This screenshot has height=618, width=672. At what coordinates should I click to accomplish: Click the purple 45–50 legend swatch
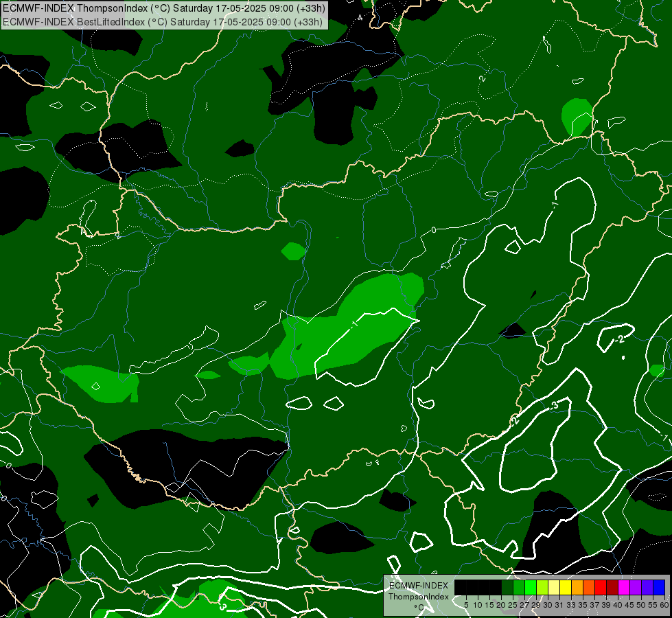pyautogui.click(x=636, y=587)
